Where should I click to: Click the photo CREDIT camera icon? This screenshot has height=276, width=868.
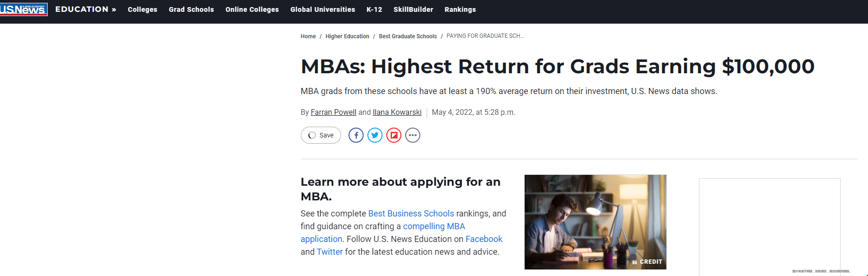click(635, 262)
